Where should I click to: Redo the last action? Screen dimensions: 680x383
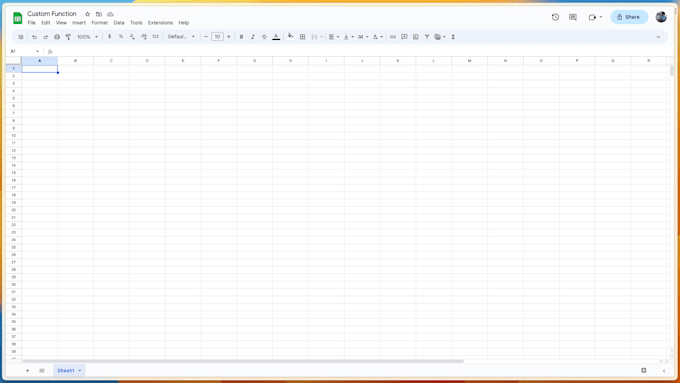point(46,37)
